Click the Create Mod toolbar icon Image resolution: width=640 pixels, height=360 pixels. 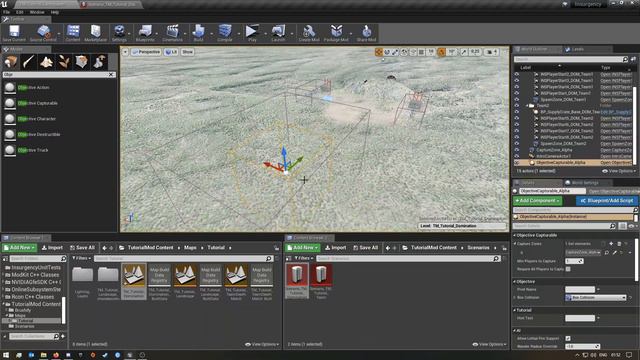tap(309, 33)
